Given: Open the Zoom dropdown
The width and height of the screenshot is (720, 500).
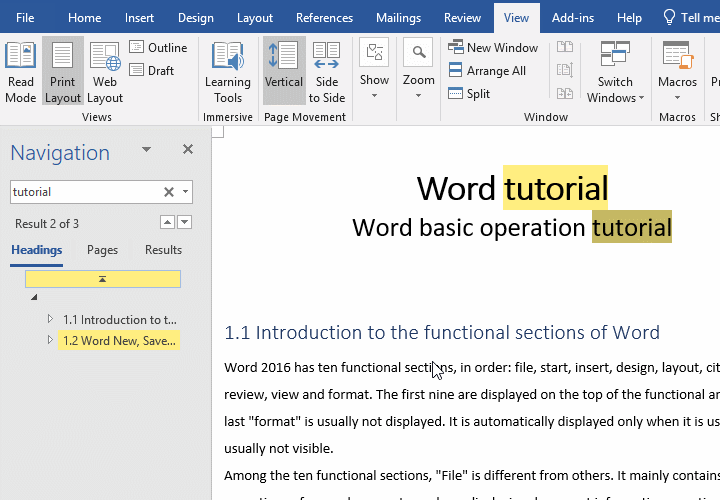Looking at the screenshot, I should point(418,69).
